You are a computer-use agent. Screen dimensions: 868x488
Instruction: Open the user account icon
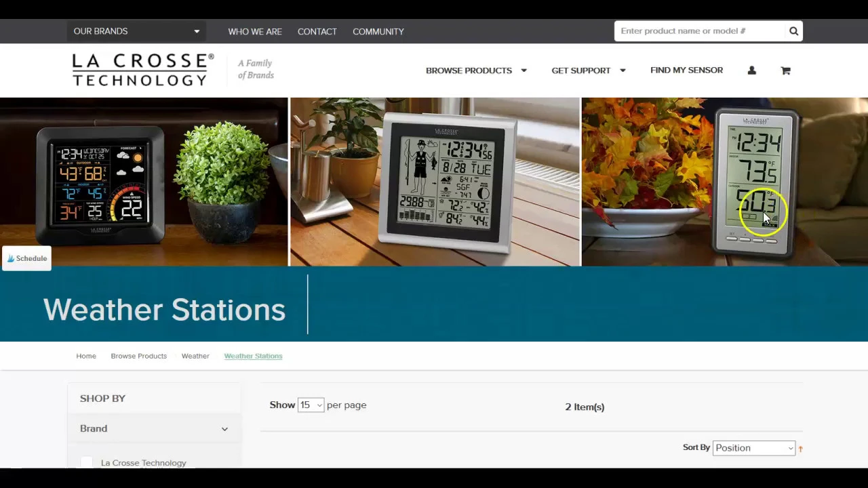[x=751, y=70]
